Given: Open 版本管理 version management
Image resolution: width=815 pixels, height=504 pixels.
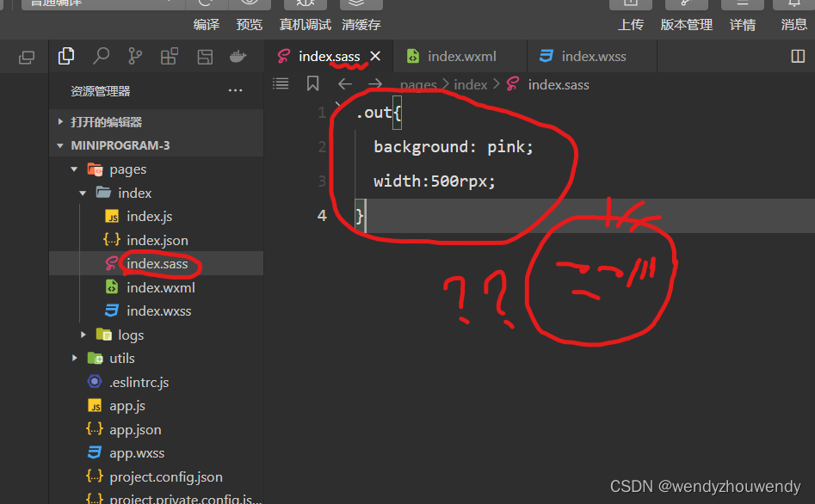Looking at the screenshot, I should point(686,24).
